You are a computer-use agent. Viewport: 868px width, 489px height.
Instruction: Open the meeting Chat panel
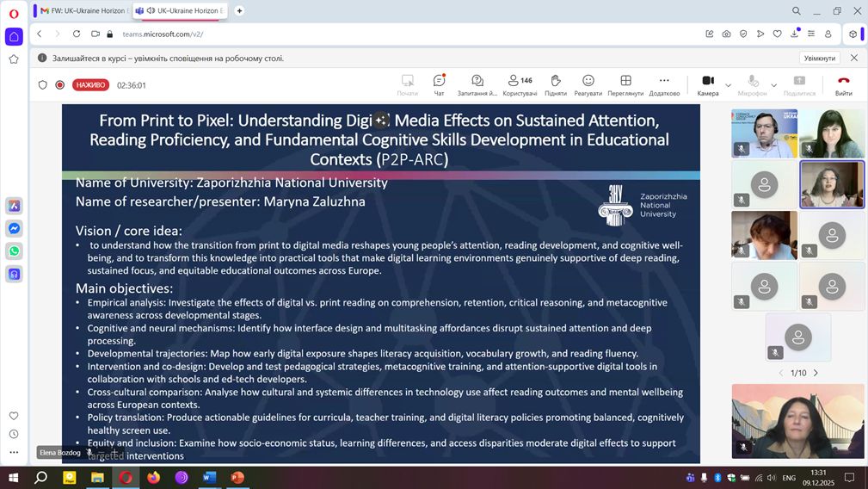point(439,84)
